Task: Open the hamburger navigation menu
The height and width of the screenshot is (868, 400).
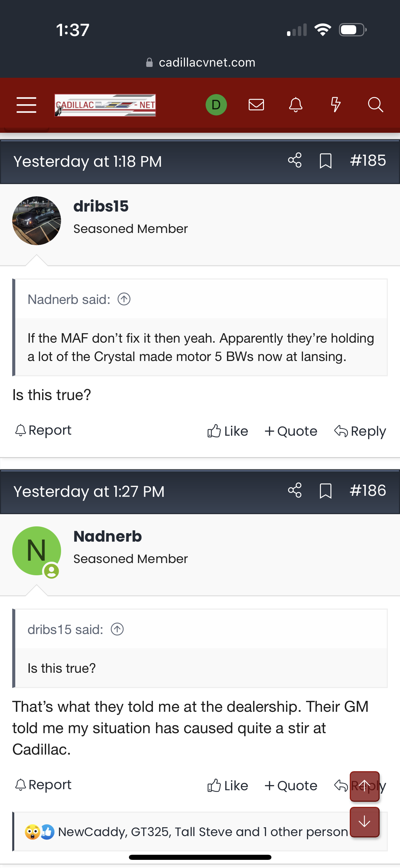Action: [26, 105]
